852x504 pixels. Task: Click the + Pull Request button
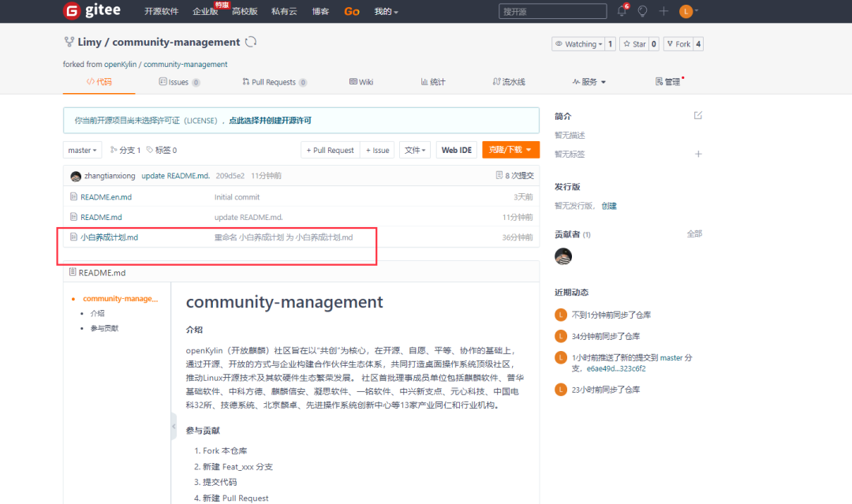(x=331, y=150)
